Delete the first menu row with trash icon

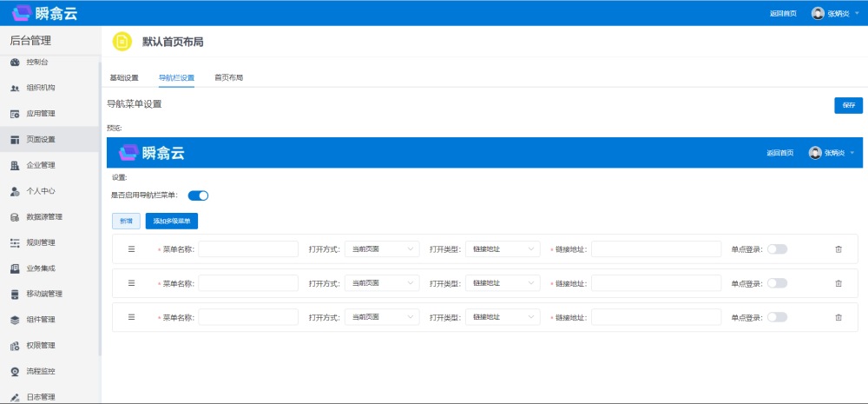point(838,249)
